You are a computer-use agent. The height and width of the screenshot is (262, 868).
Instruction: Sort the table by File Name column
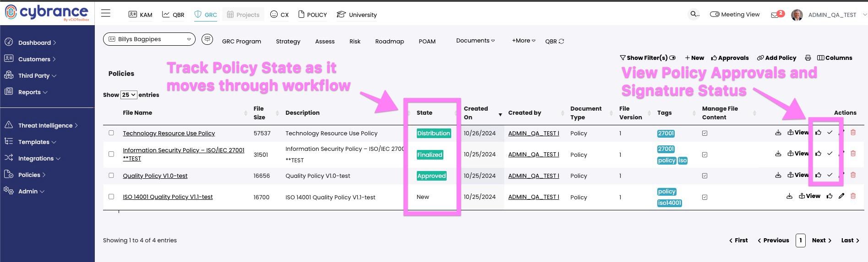tap(137, 112)
